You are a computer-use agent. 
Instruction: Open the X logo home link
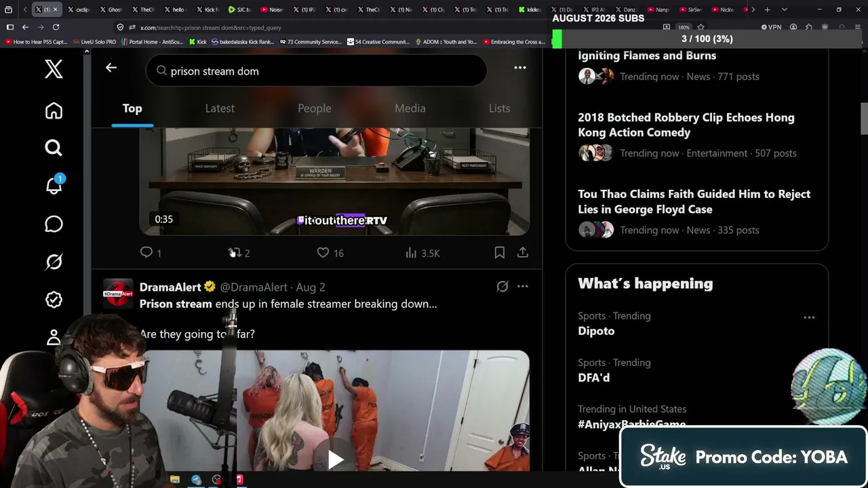(x=54, y=69)
